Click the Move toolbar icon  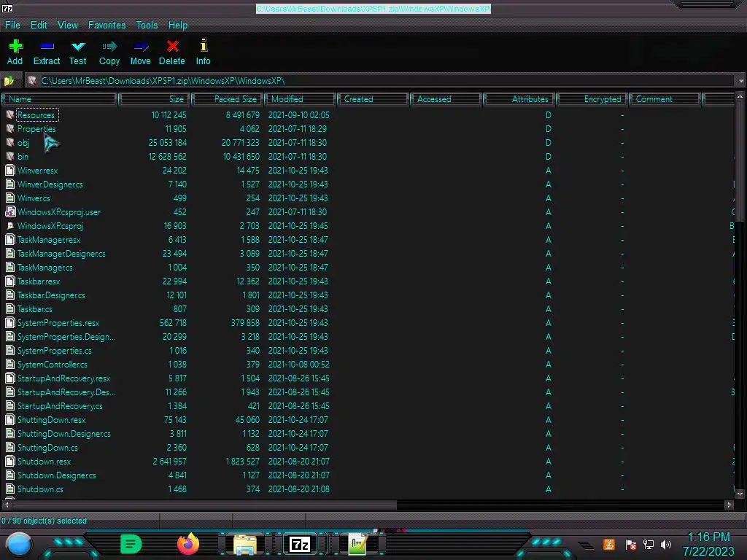[141, 46]
